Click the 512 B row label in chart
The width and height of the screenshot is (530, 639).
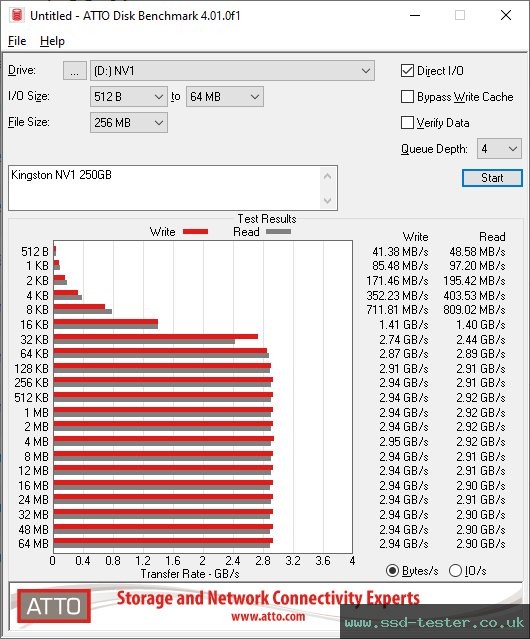point(35,252)
